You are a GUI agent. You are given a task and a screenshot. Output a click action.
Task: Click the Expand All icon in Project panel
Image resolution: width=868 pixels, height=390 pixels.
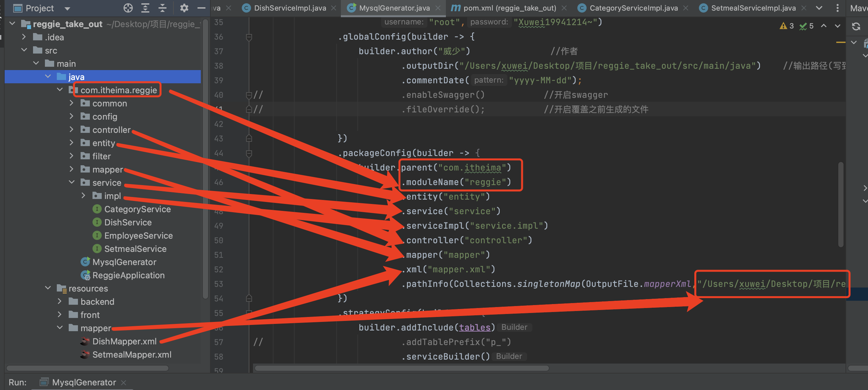pyautogui.click(x=145, y=8)
